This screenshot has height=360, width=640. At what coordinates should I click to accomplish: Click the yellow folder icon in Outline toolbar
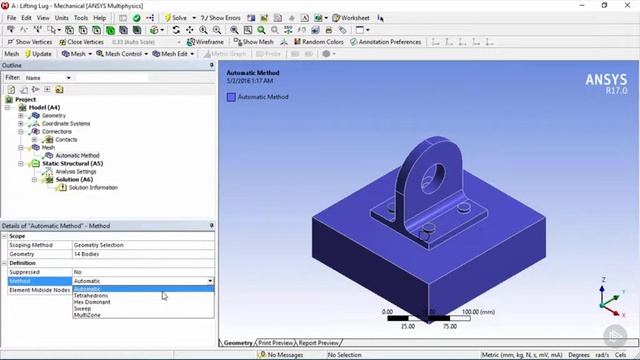click(60, 89)
